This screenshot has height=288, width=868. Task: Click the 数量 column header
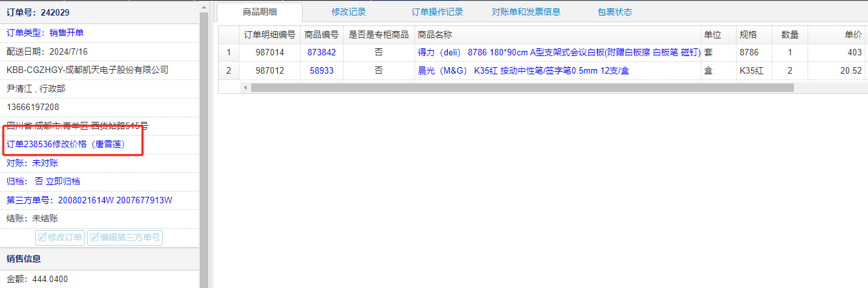pos(790,35)
